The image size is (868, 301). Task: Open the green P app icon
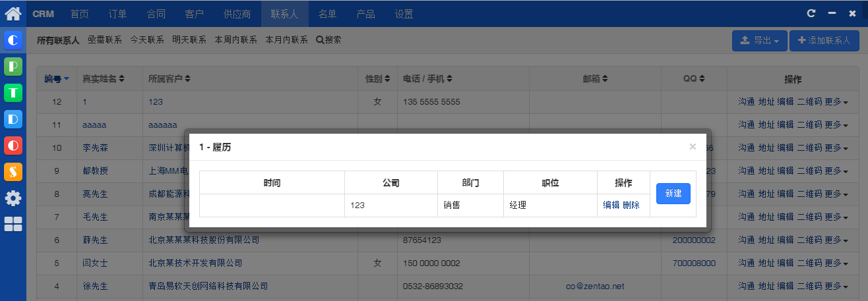13,67
